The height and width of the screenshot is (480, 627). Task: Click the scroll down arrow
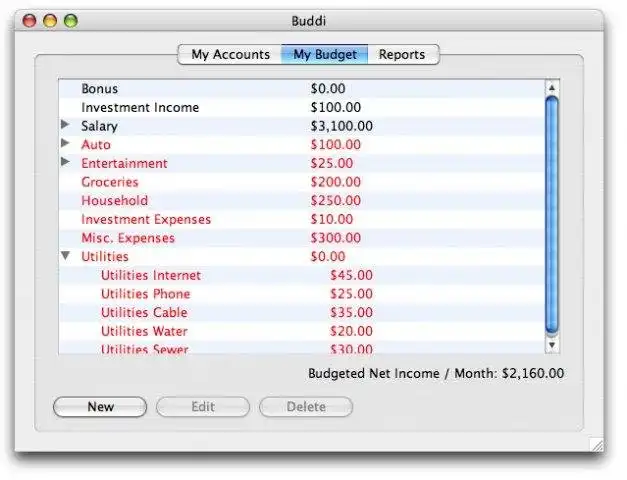tap(552, 344)
